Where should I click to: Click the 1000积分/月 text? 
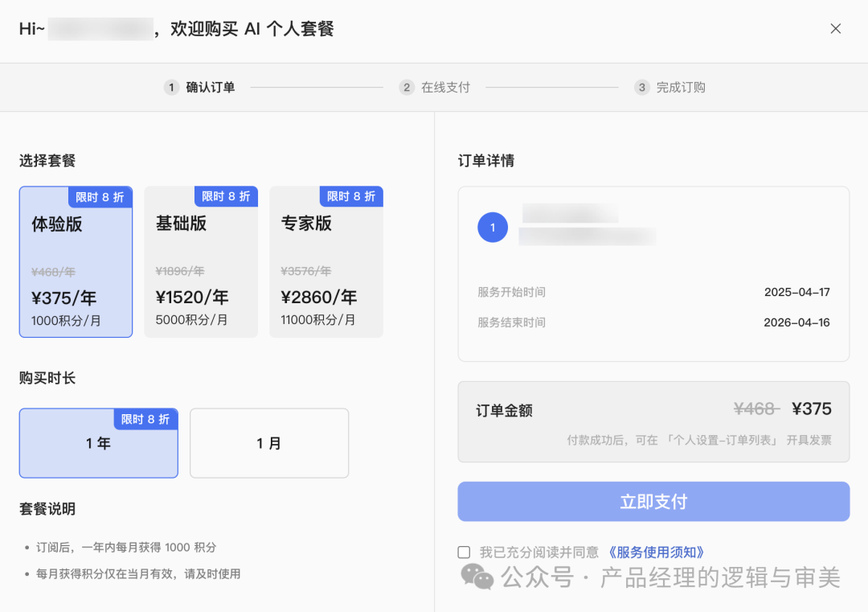(66, 321)
